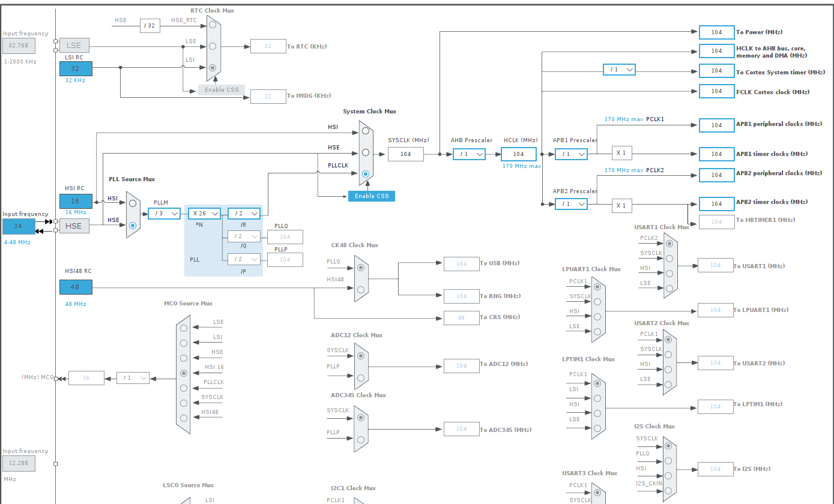Select PLLP in the ADC12 Clock Mux
The image size is (834, 504).
tap(360, 378)
